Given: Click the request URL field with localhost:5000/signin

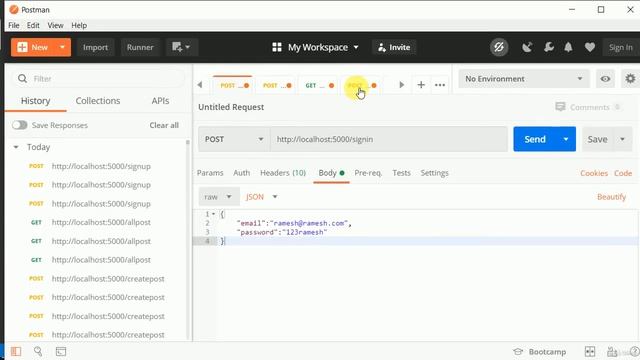Looking at the screenshot, I should point(389,139).
